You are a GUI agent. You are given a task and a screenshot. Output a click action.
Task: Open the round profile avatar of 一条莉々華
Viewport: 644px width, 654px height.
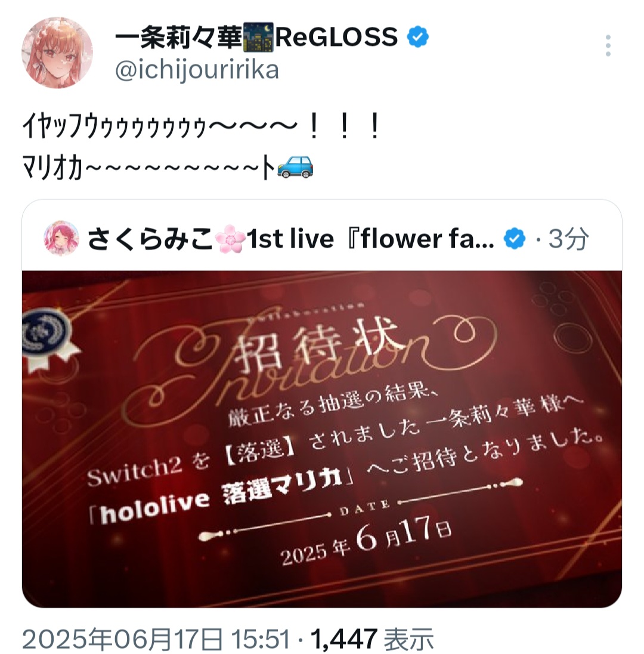pyautogui.click(x=57, y=53)
